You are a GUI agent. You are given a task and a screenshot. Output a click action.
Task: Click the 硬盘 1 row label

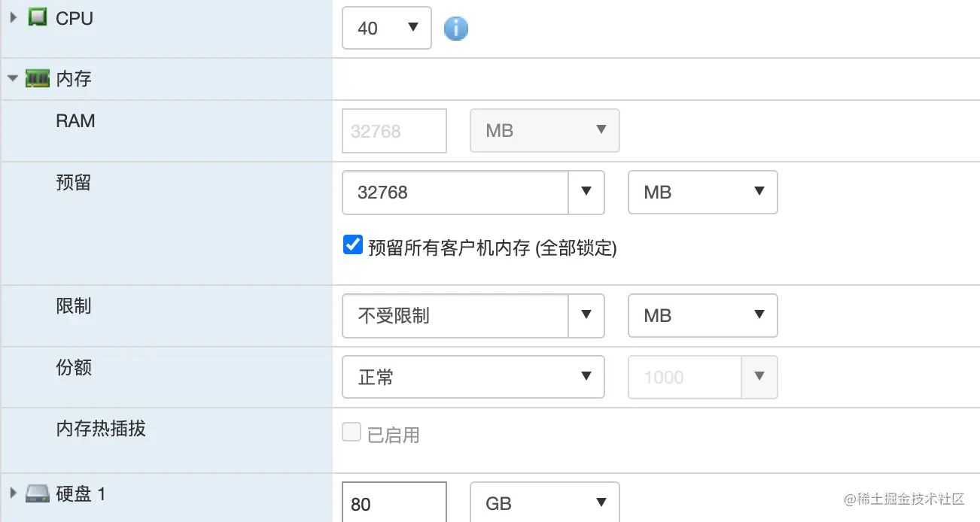81,494
